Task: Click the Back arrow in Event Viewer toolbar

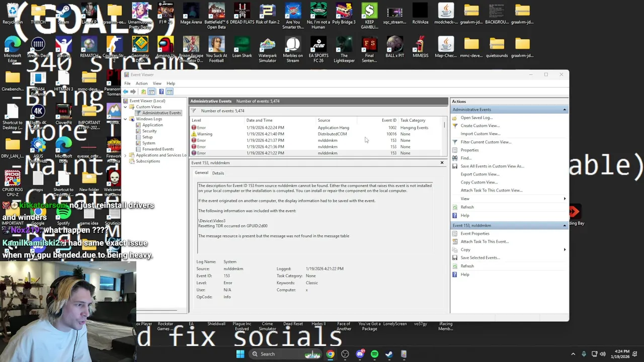Action: pos(126,92)
